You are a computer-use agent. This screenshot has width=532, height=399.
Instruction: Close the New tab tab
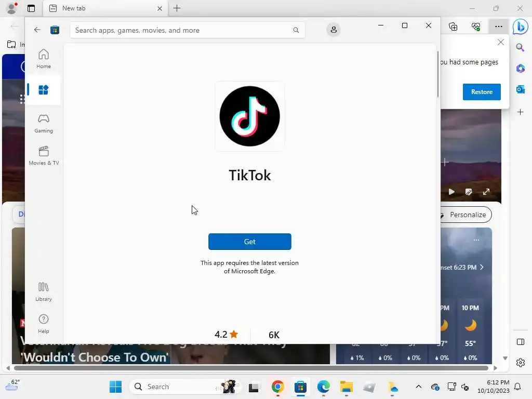click(159, 8)
